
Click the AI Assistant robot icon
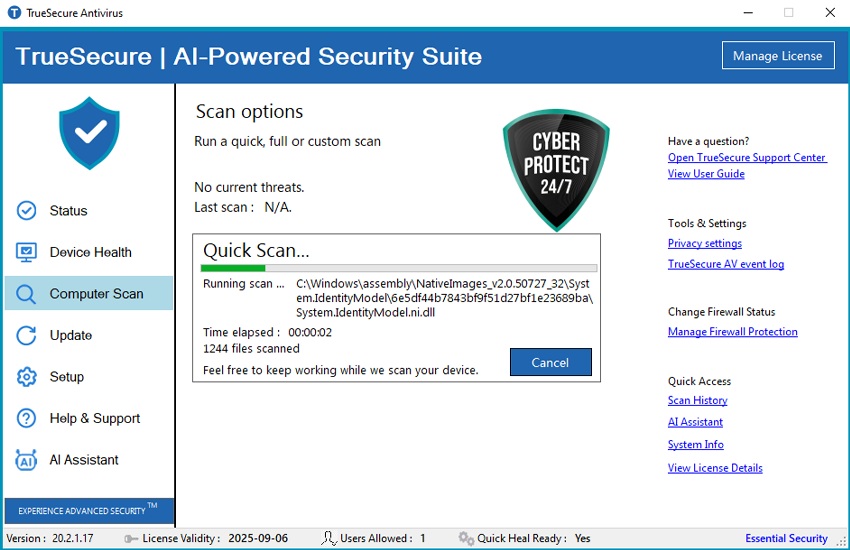click(x=27, y=460)
